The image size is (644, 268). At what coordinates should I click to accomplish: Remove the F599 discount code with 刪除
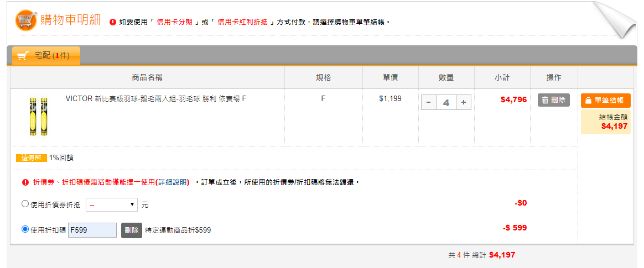131,230
